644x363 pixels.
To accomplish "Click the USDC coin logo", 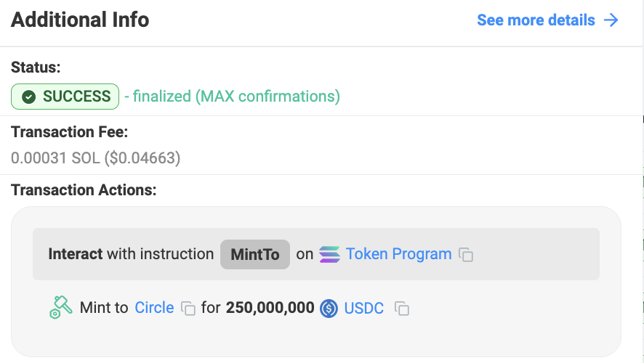I will (329, 309).
